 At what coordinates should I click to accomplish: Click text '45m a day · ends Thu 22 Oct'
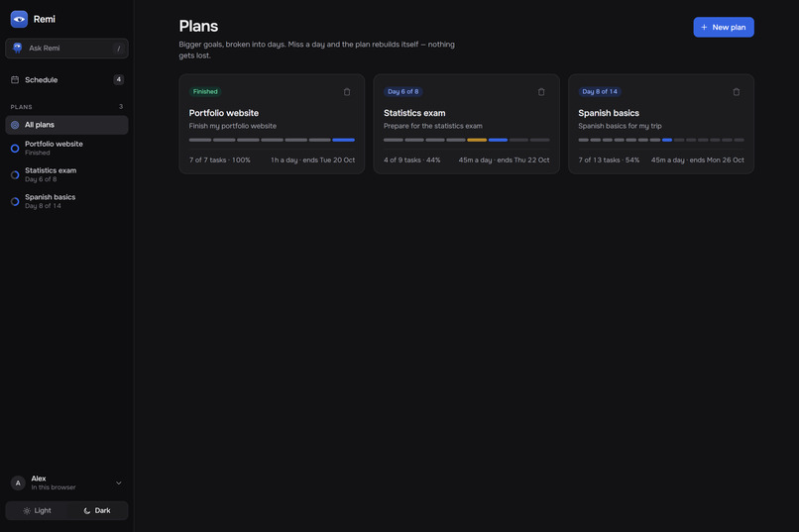pos(504,160)
